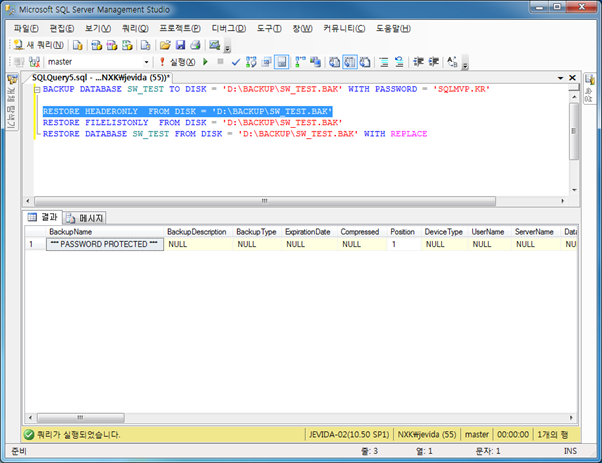Switch to the 메시지 messages tab
Screen dimensions: 602x463
pyautogui.click(x=84, y=218)
